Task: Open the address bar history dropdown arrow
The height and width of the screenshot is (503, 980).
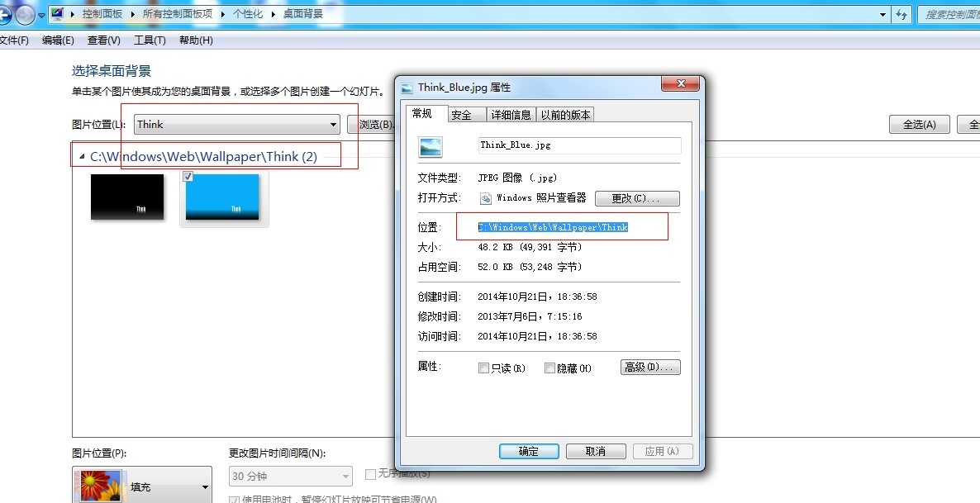Action: 882,14
